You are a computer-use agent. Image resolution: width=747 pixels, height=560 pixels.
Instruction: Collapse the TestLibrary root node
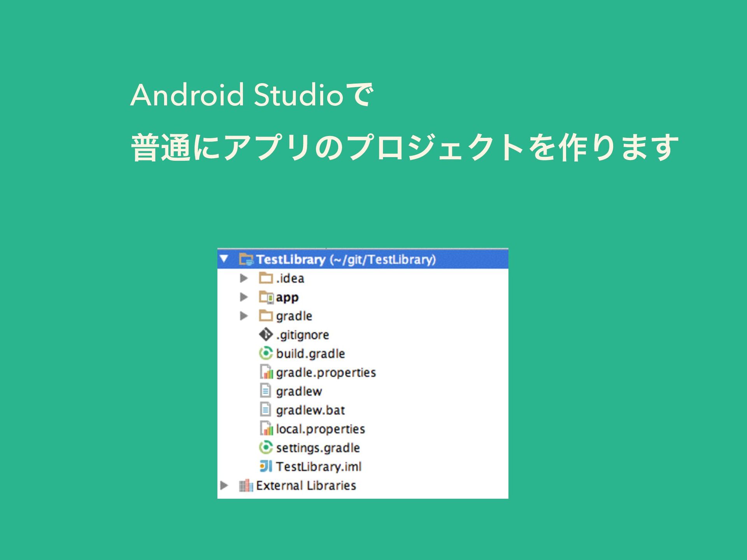point(224,259)
